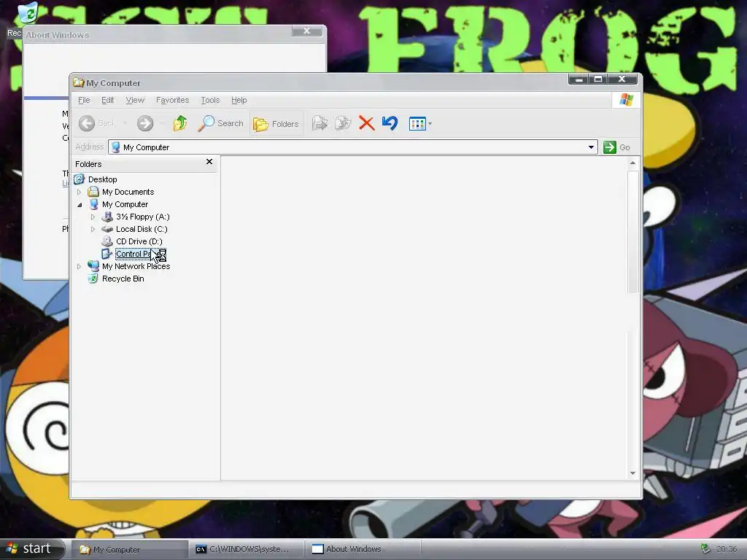The width and height of the screenshot is (747, 560).
Task: Click the Back arrow button
Action: 87,123
